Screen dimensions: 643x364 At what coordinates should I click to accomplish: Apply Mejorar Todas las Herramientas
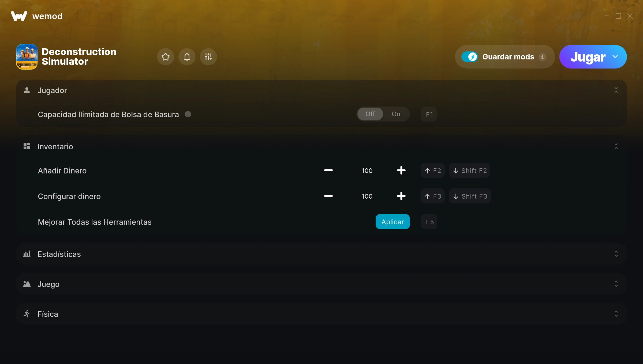[x=393, y=222]
